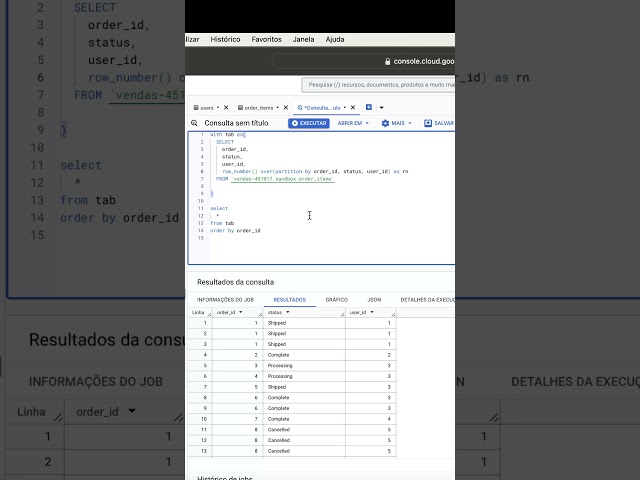
Task: Focus the Google Cloud search field
Action: (378, 85)
